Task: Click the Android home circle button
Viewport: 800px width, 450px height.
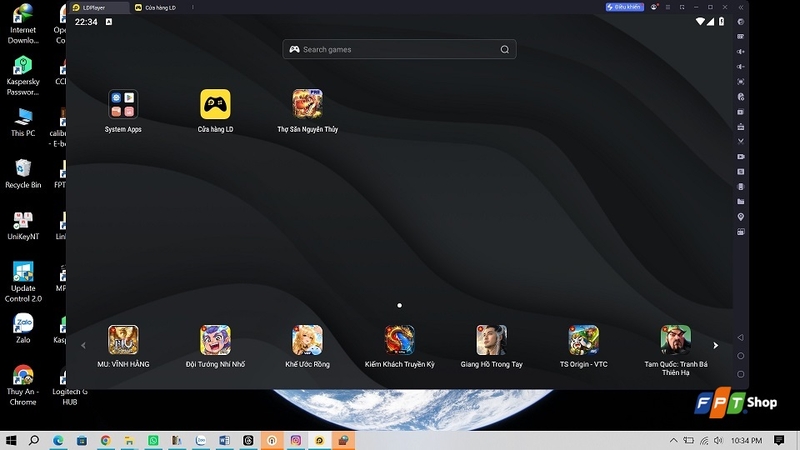Action: point(740,356)
